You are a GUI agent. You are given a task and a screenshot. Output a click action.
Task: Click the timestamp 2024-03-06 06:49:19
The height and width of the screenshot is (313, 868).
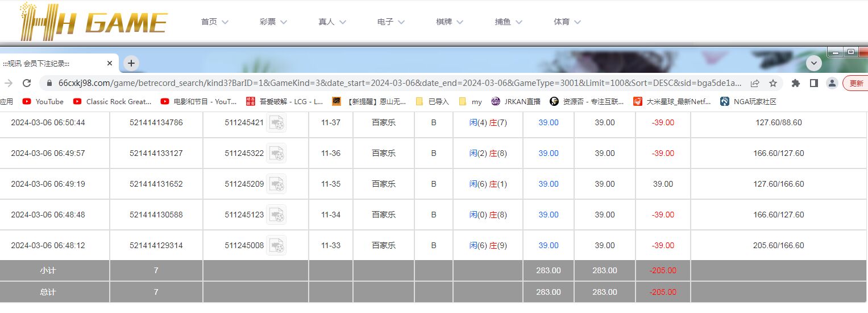pyautogui.click(x=48, y=184)
